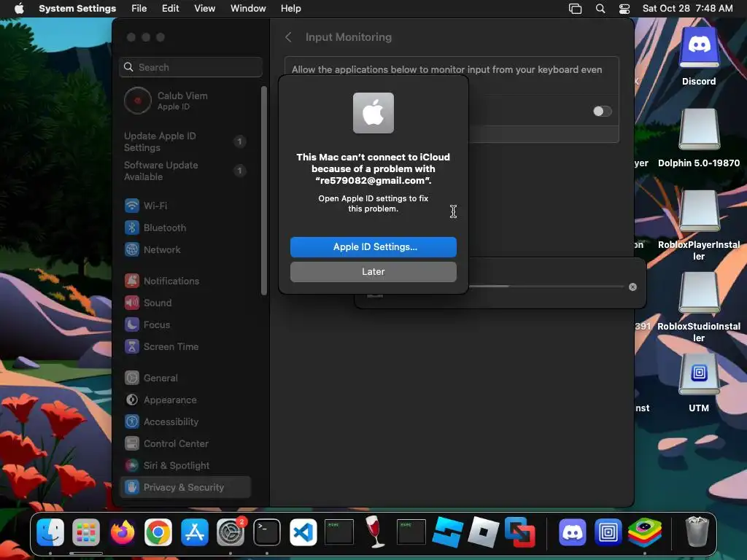
Task: Select Screen Time in the sidebar
Action: click(x=185, y=346)
